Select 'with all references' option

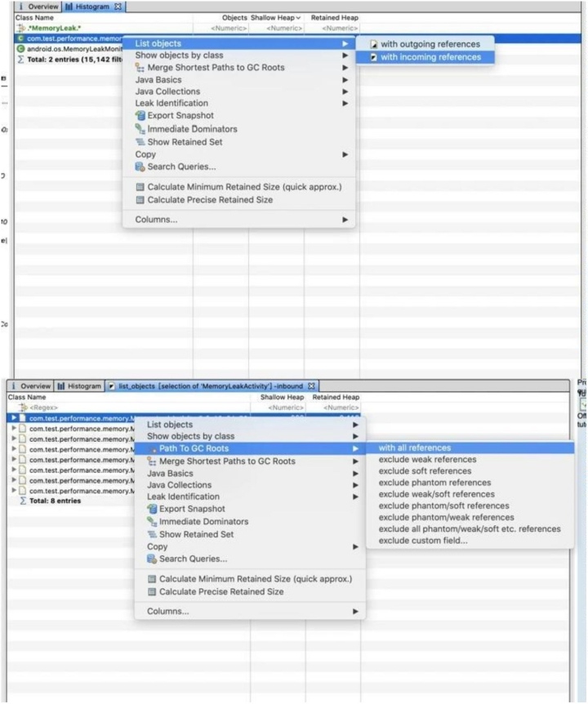point(414,448)
